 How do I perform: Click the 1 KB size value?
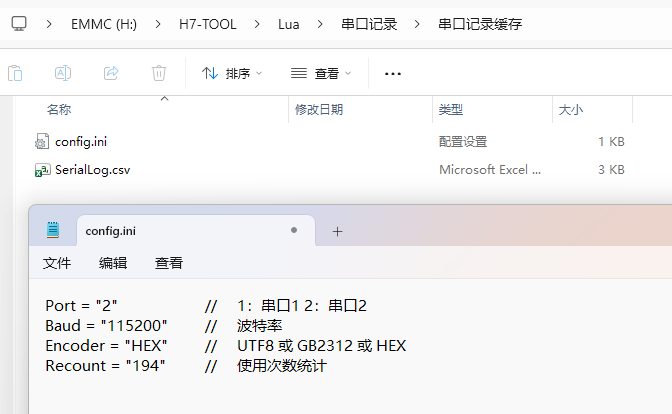pyautogui.click(x=611, y=142)
